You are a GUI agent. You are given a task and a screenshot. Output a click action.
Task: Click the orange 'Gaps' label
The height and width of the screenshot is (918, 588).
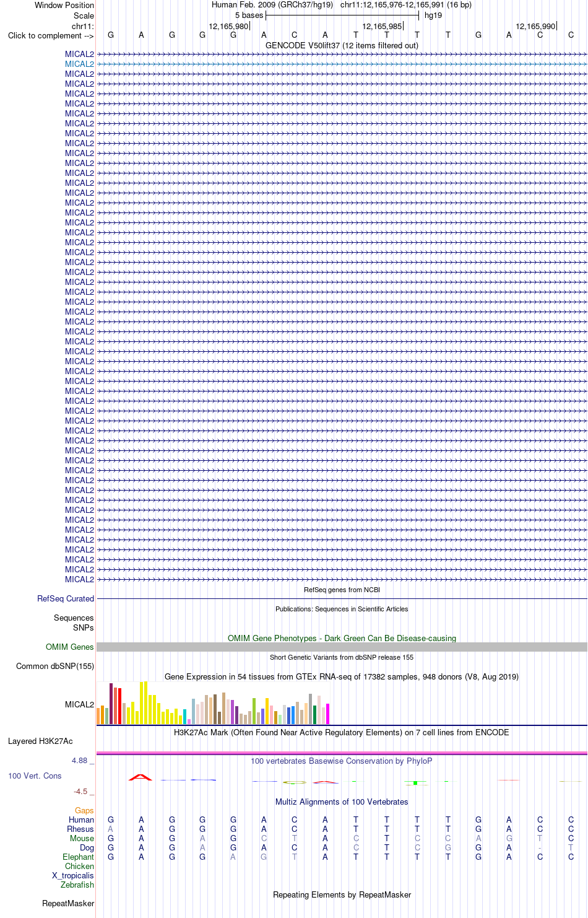(84, 810)
